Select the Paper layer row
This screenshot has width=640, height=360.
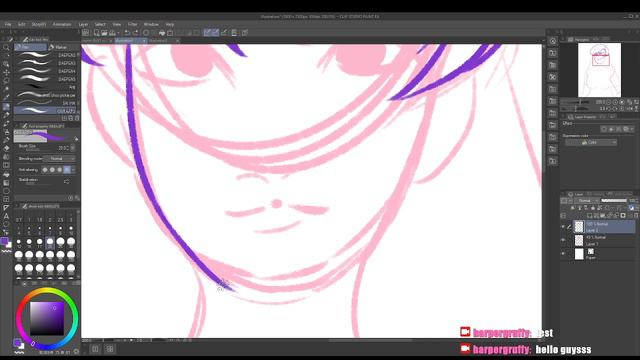point(605,254)
